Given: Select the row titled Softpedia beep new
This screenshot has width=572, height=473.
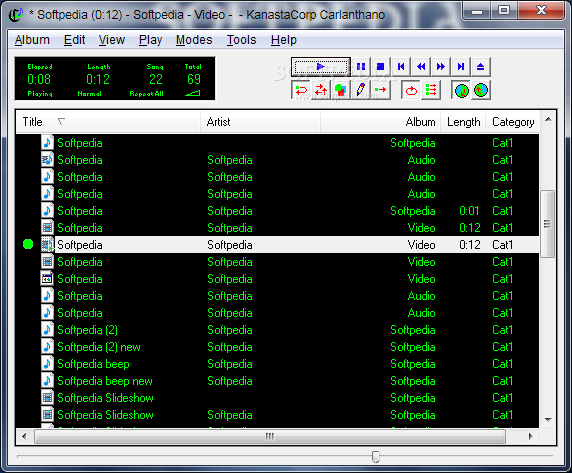Looking at the screenshot, I should tap(277, 381).
